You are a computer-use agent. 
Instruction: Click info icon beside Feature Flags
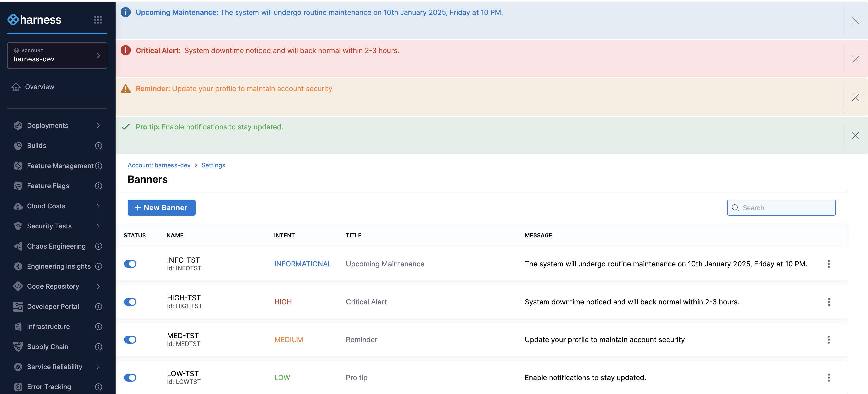tap(98, 186)
